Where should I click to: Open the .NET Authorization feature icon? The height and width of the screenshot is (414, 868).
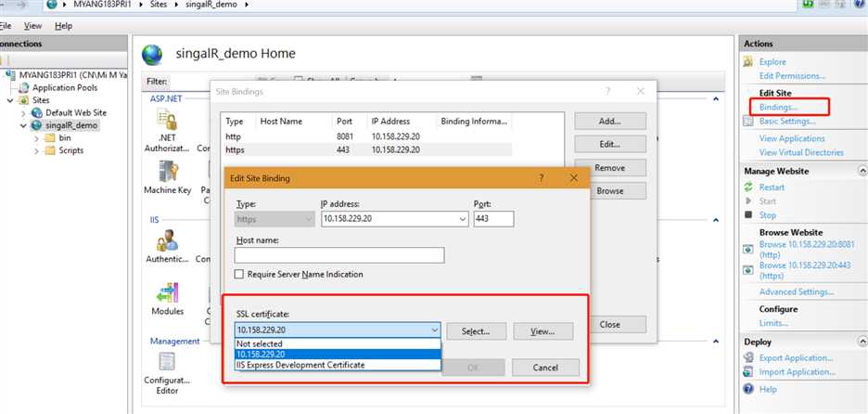pos(167,119)
